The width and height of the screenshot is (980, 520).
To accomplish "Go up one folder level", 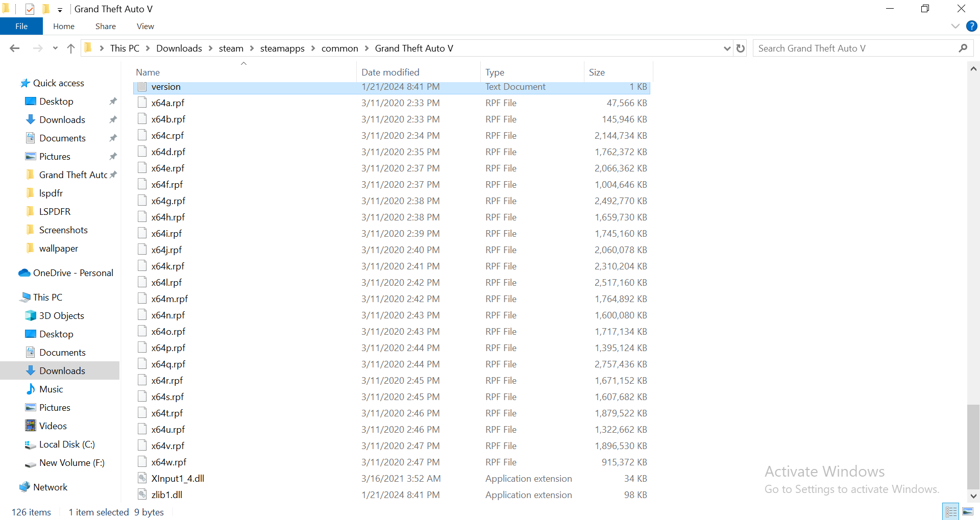I will click(71, 48).
